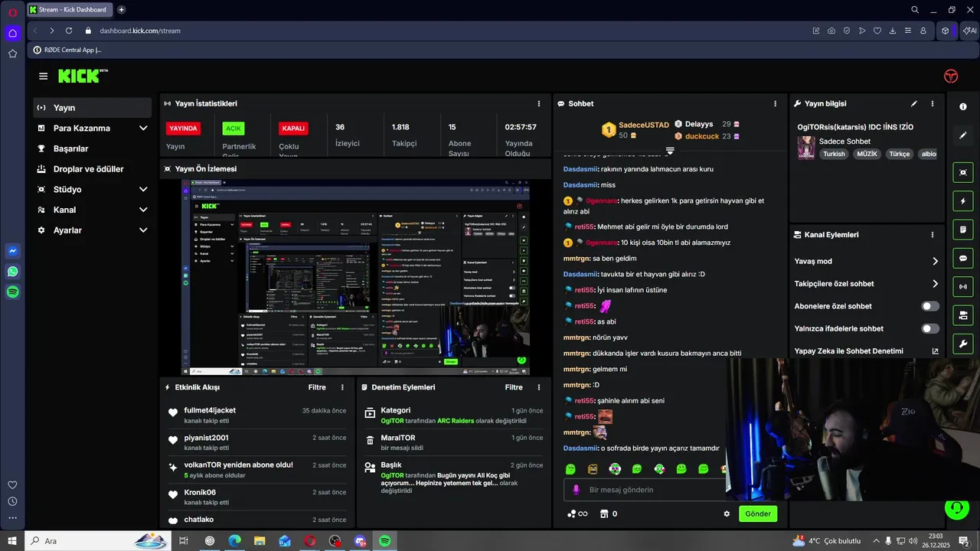Toggle the document moderation log panel icon

[963, 230]
